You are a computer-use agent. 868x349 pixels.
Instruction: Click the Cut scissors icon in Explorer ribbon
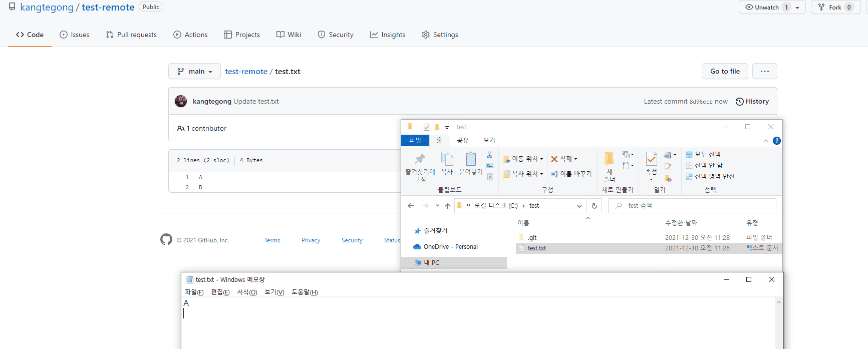490,155
